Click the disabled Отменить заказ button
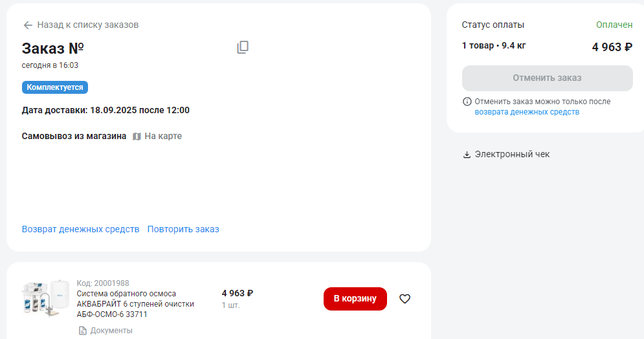644x339 pixels. pos(547,78)
